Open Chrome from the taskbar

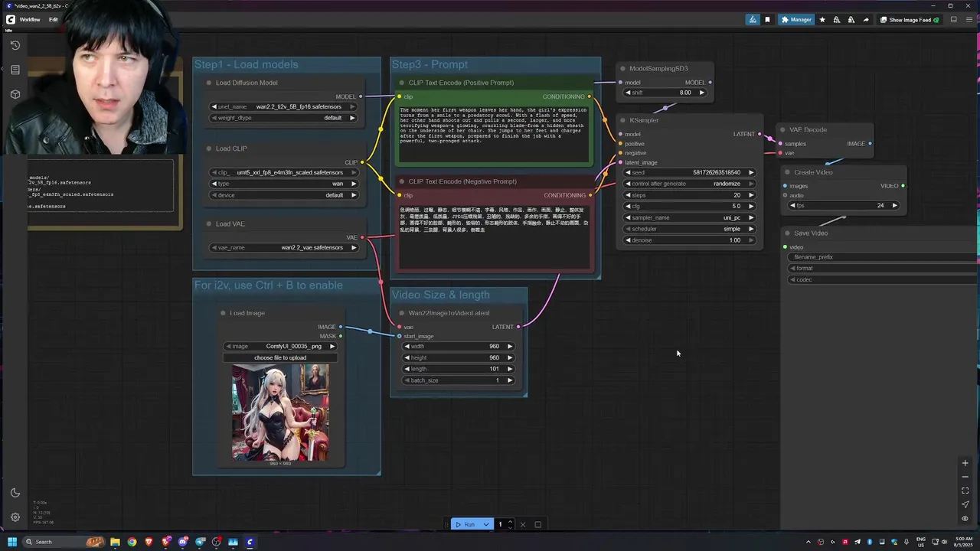pyautogui.click(x=132, y=542)
